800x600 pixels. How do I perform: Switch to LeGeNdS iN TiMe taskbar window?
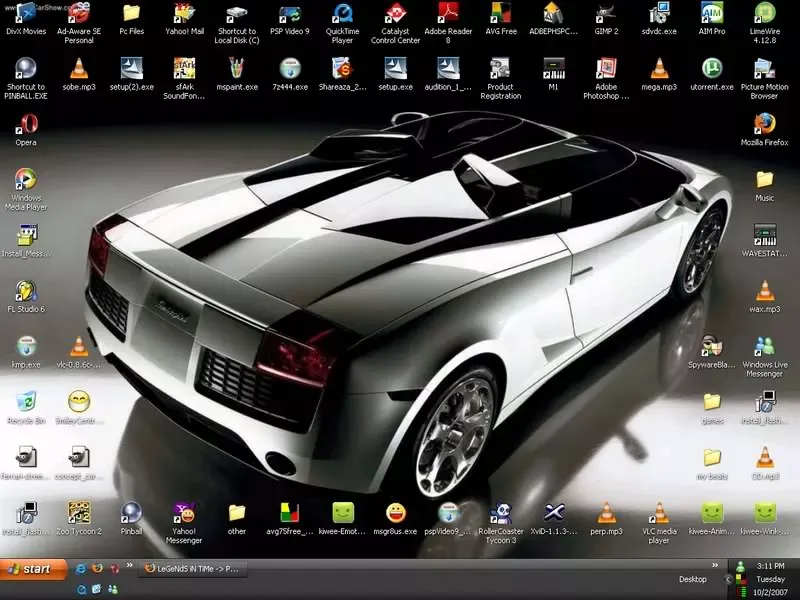(192, 568)
